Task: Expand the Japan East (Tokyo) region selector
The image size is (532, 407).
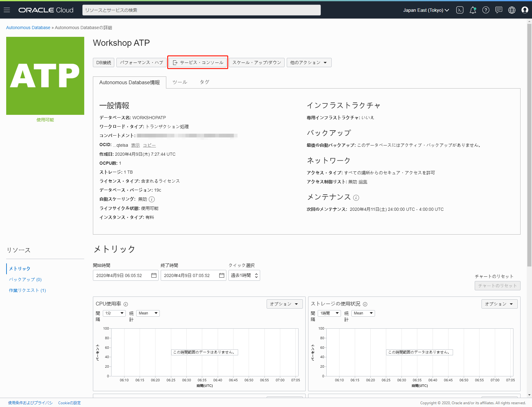Action: point(426,10)
